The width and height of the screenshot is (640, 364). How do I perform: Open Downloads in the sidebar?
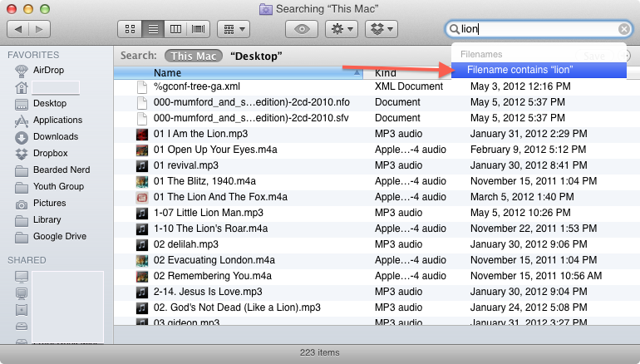(56, 136)
